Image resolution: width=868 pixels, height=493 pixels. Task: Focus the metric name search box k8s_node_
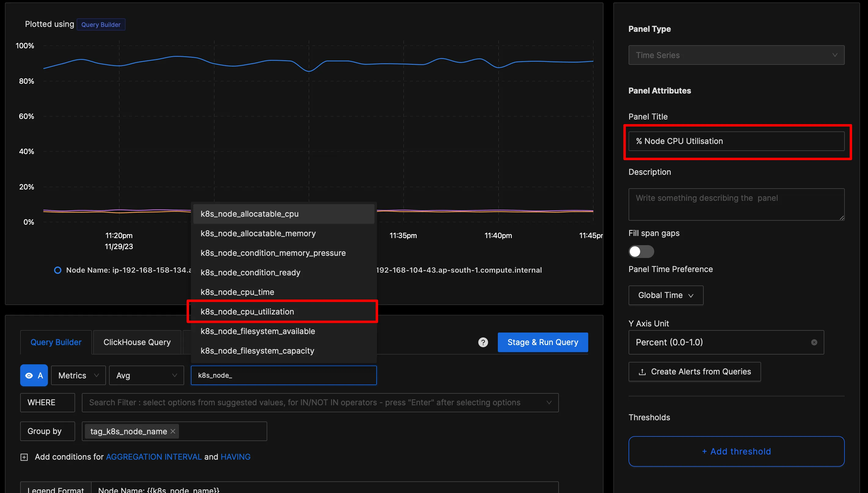click(283, 375)
